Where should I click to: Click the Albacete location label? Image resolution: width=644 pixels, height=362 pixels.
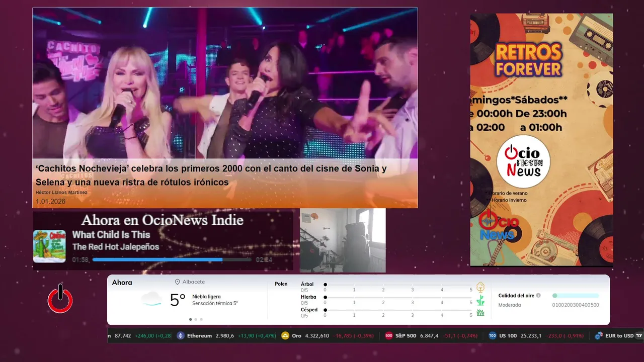pyautogui.click(x=194, y=282)
